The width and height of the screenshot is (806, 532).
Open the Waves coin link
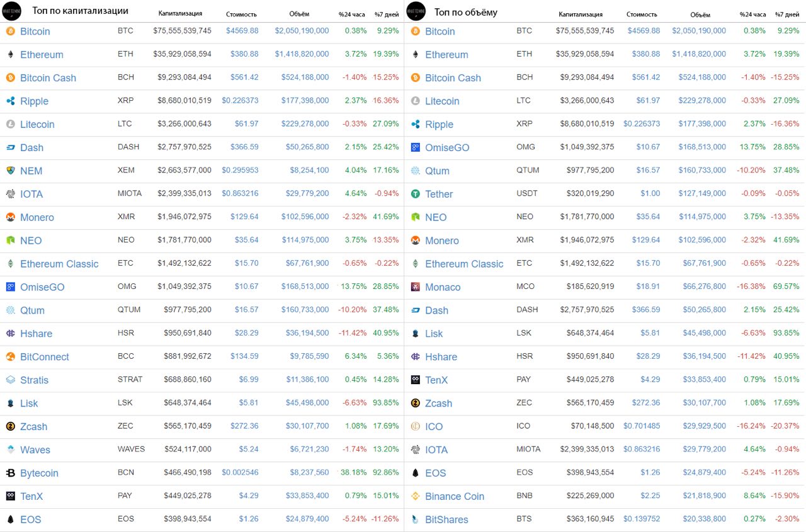(35, 450)
